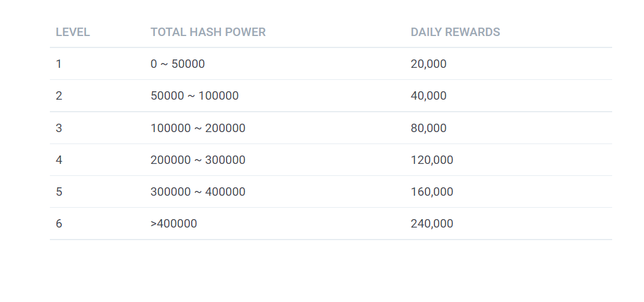This screenshot has width=644, height=302.
Task: Click the 300000 ~ 400000 range cell
Action: [198, 192]
